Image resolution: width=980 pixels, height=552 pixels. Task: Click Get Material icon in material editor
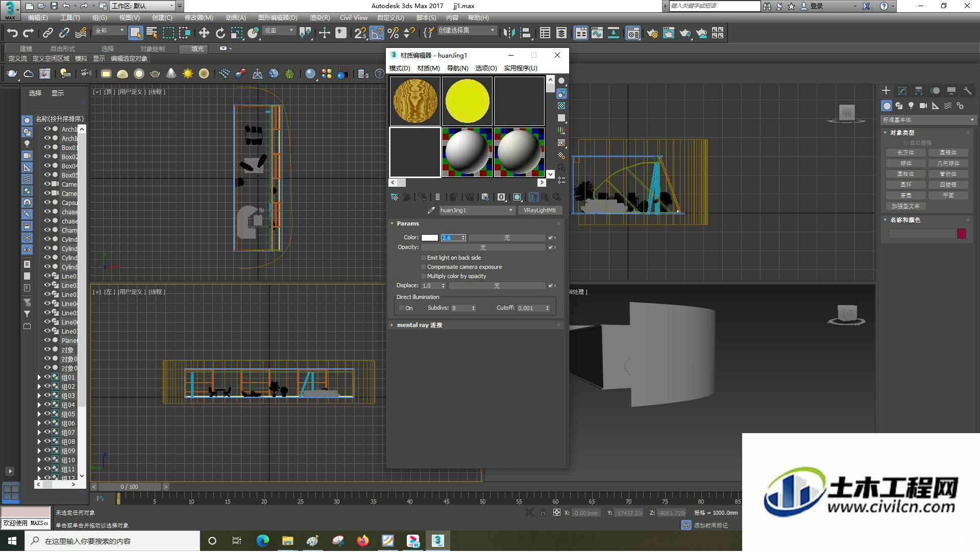click(395, 197)
